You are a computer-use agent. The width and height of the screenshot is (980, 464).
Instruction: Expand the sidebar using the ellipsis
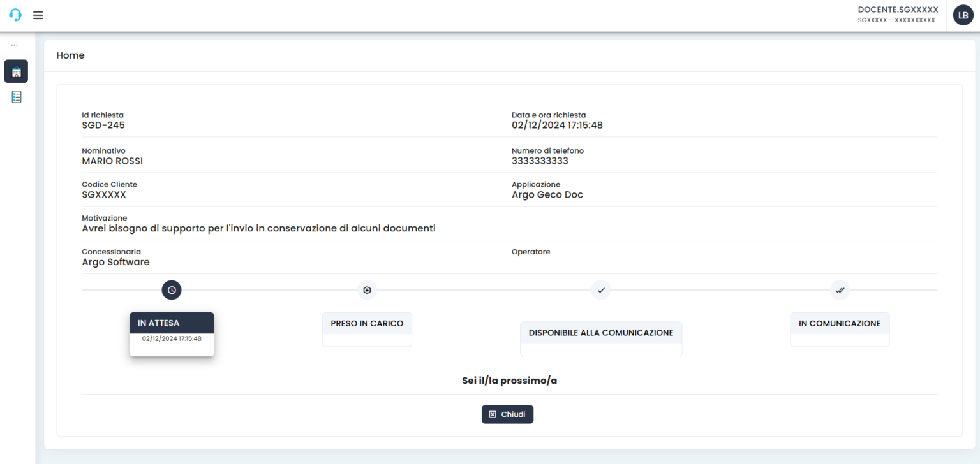point(15,43)
